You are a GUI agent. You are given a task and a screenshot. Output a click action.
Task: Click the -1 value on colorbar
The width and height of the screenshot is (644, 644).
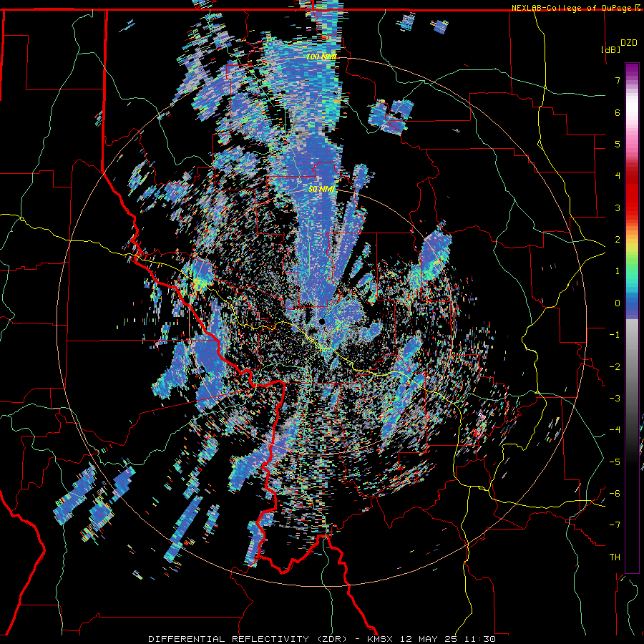[615, 335]
